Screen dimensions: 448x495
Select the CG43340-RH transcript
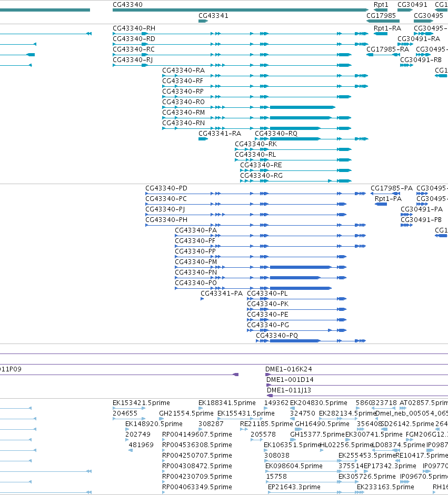tap(134, 28)
